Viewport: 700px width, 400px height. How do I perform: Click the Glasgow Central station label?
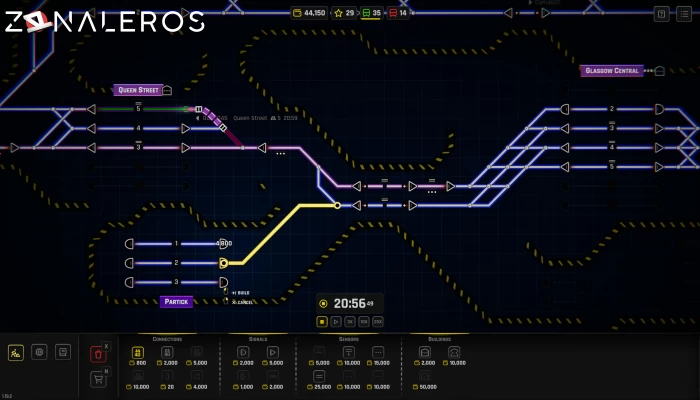[x=612, y=71]
